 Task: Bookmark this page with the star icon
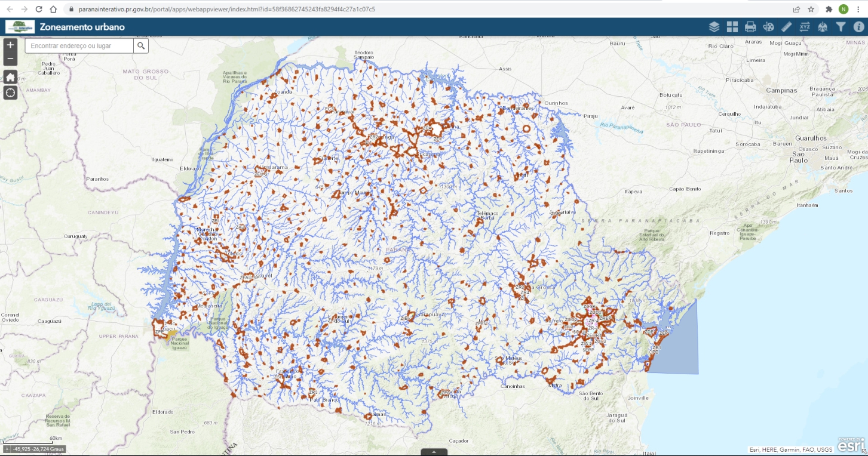click(811, 10)
